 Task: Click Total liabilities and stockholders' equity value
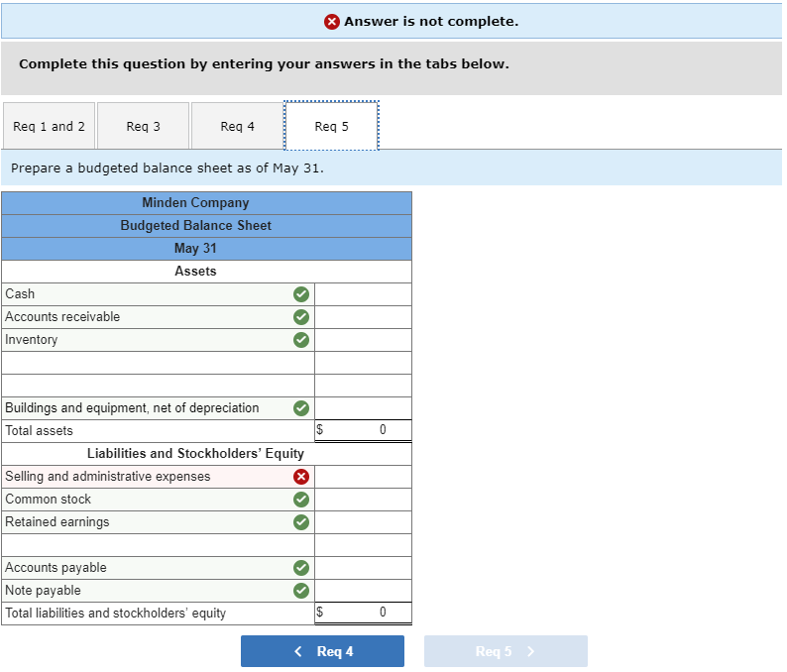pyautogui.click(x=363, y=613)
